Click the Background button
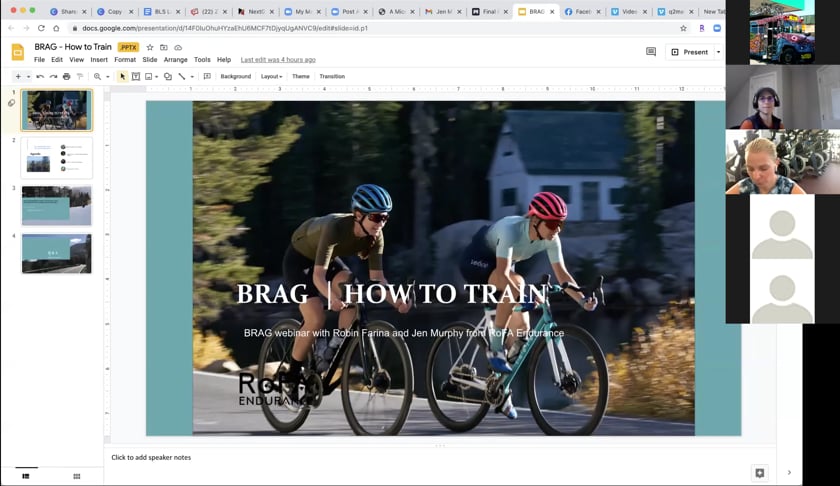The width and height of the screenshot is (840, 486). [236, 77]
